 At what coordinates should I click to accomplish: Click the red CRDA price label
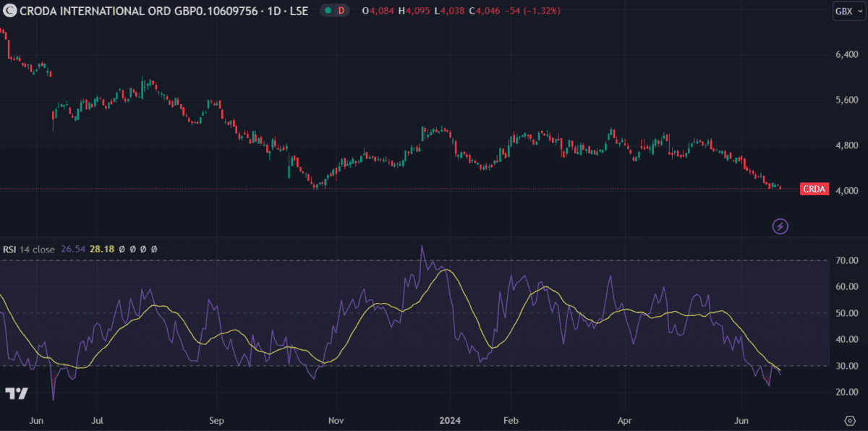[x=814, y=189]
